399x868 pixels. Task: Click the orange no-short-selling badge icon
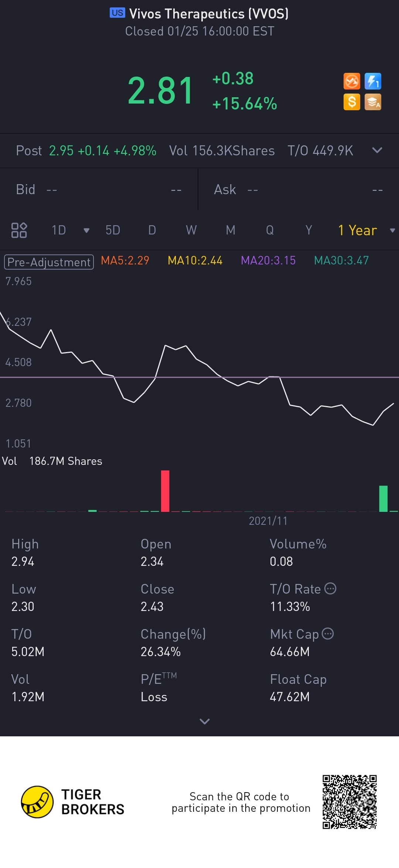pyautogui.click(x=351, y=81)
